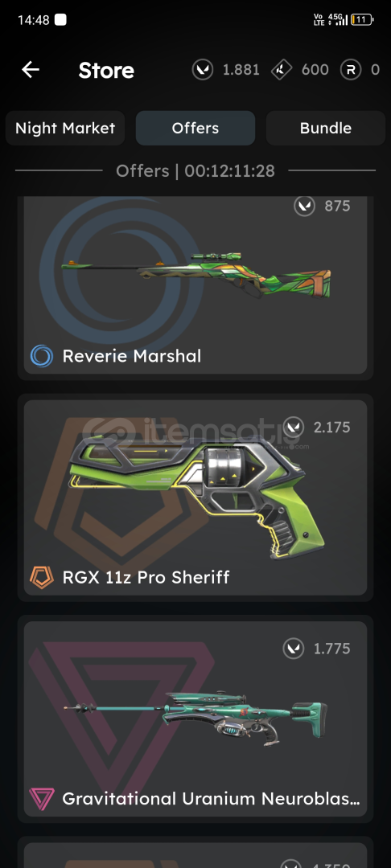
Task: Click the Kingdom Credits diamond icon
Action: click(282, 70)
